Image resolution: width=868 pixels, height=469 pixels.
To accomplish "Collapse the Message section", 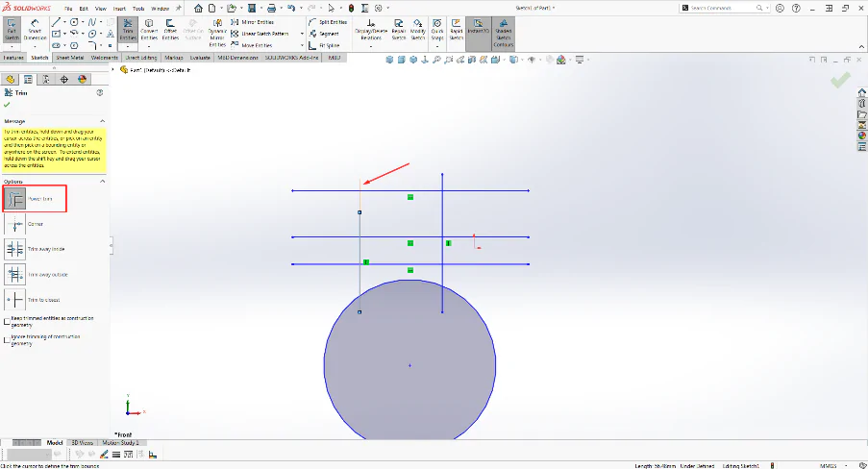I will point(103,121).
